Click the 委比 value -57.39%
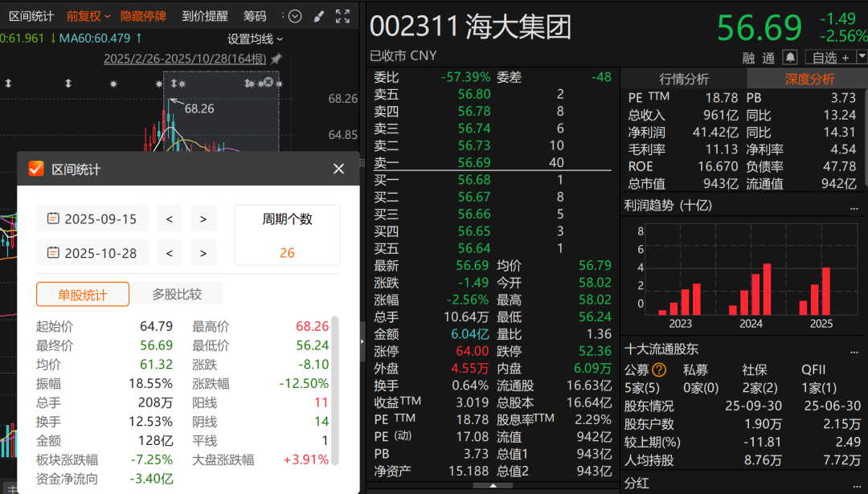The image size is (868, 494). (465, 77)
